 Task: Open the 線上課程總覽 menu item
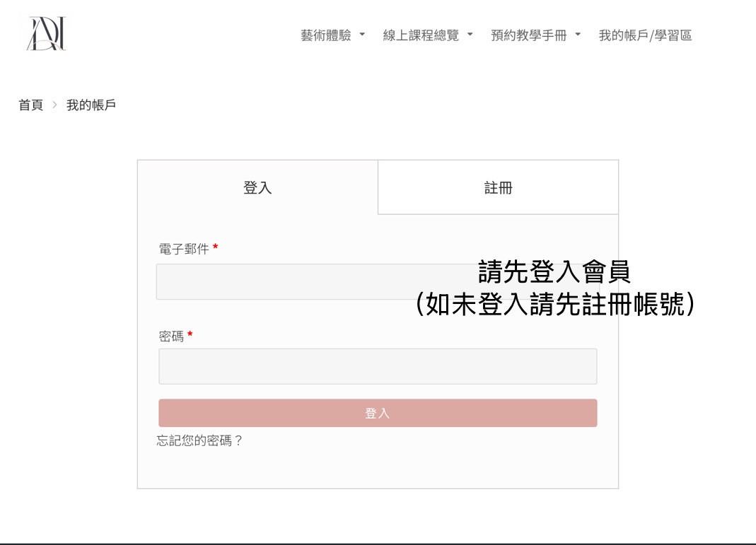coord(421,35)
